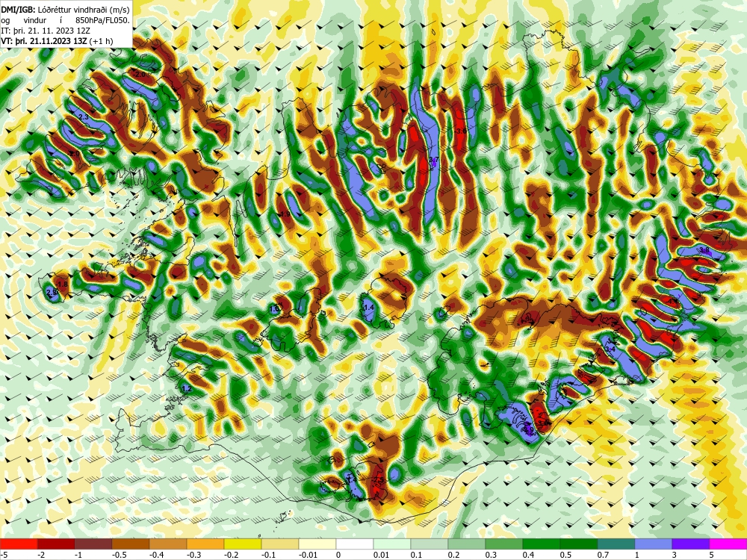Click the 'VT: þri. 21.11.2023 13Z' valid time
The width and height of the screenshot is (747, 560).
[x=44, y=41]
